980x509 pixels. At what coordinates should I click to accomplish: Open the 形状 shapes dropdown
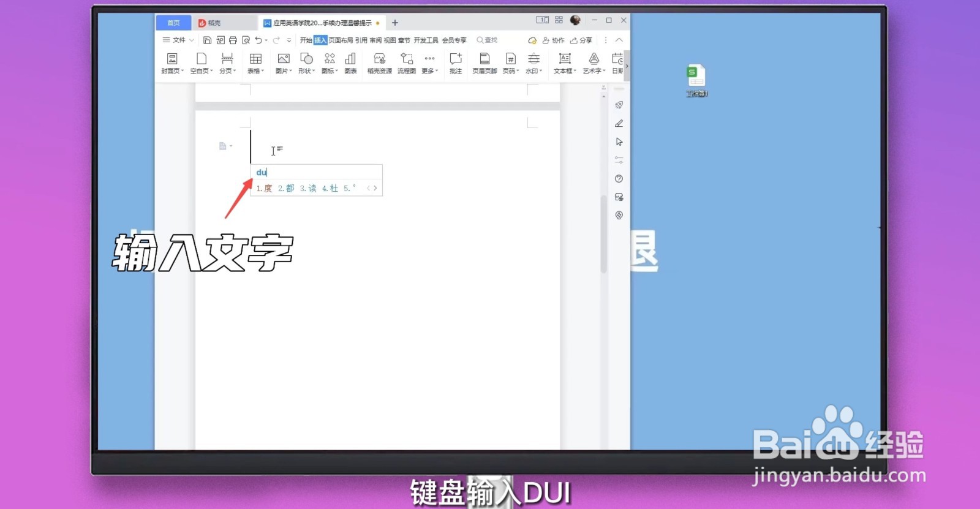[306, 63]
